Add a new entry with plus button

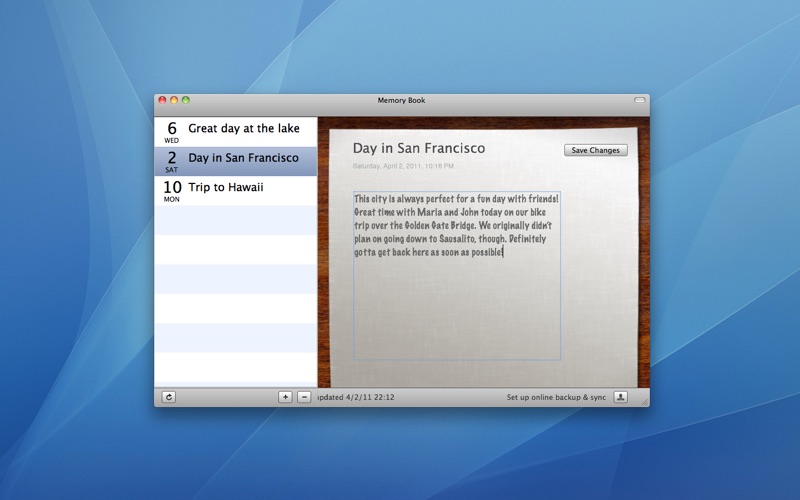click(x=285, y=397)
